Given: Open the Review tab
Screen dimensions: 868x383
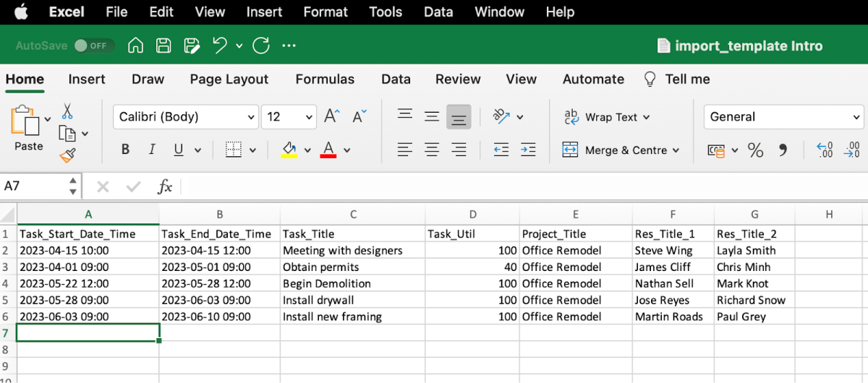Looking at the screenshot, I should tap(458, 79).
